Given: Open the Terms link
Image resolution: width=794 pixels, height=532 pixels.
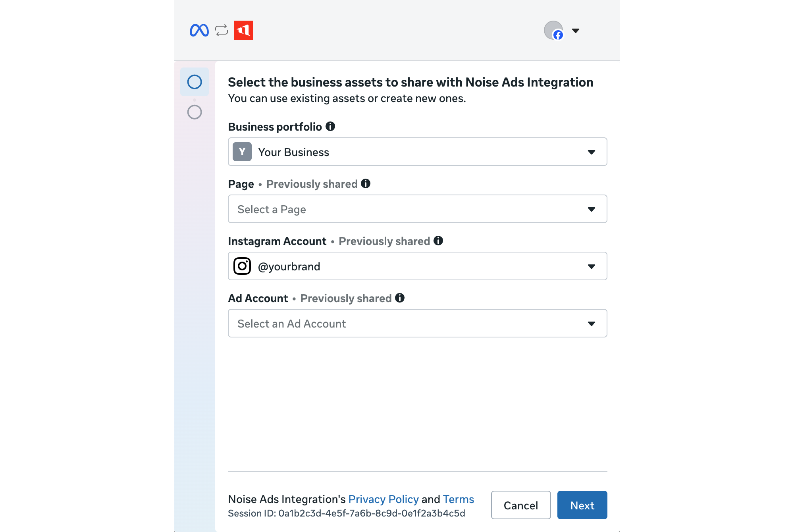Looking at the screenshot, I should point(459,499).
